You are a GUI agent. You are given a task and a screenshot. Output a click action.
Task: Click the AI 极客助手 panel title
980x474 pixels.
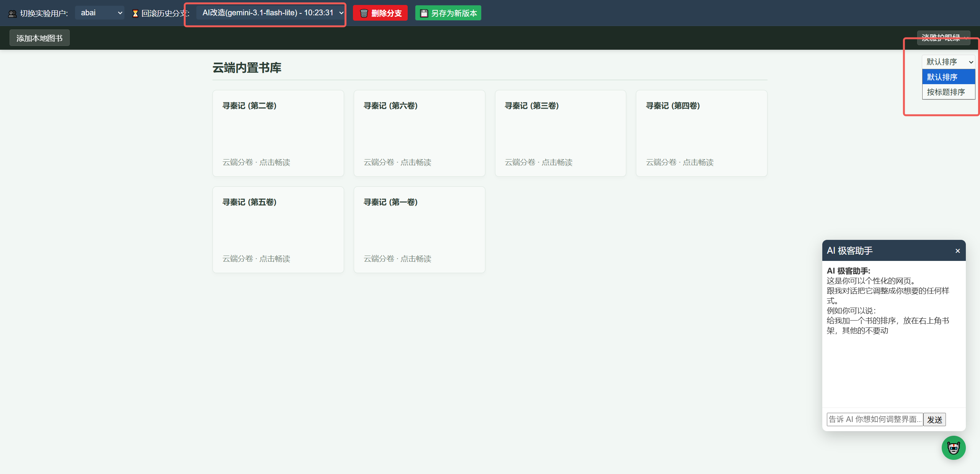coord(849,251)
